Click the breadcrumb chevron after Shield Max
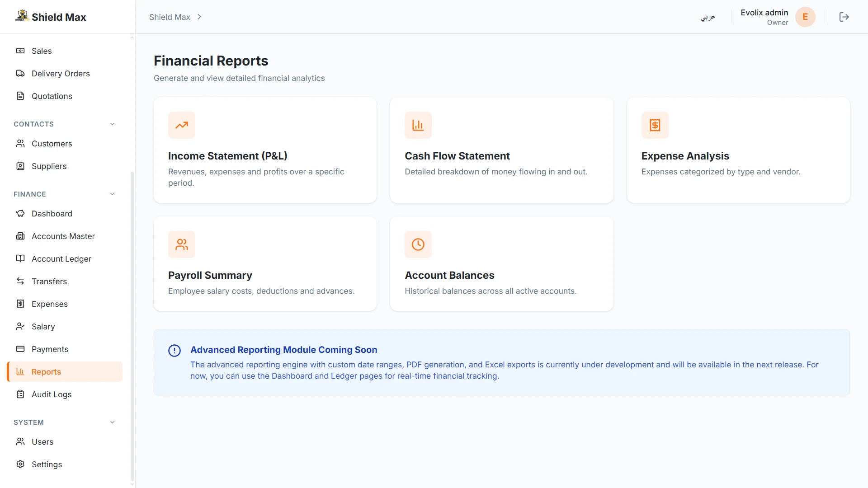This screenshot has height=488, width=868. 199,17
